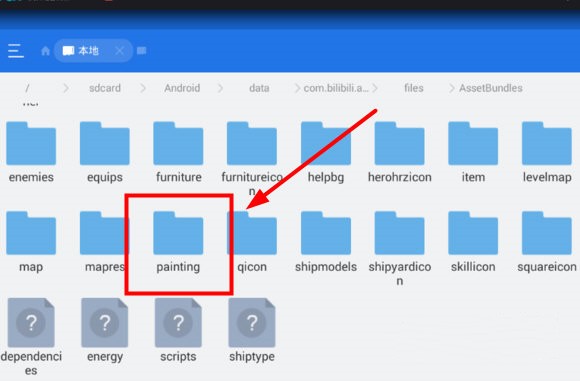The image size is (580, 381).
Task: Open the furniture folder
Action: (178, 152)
